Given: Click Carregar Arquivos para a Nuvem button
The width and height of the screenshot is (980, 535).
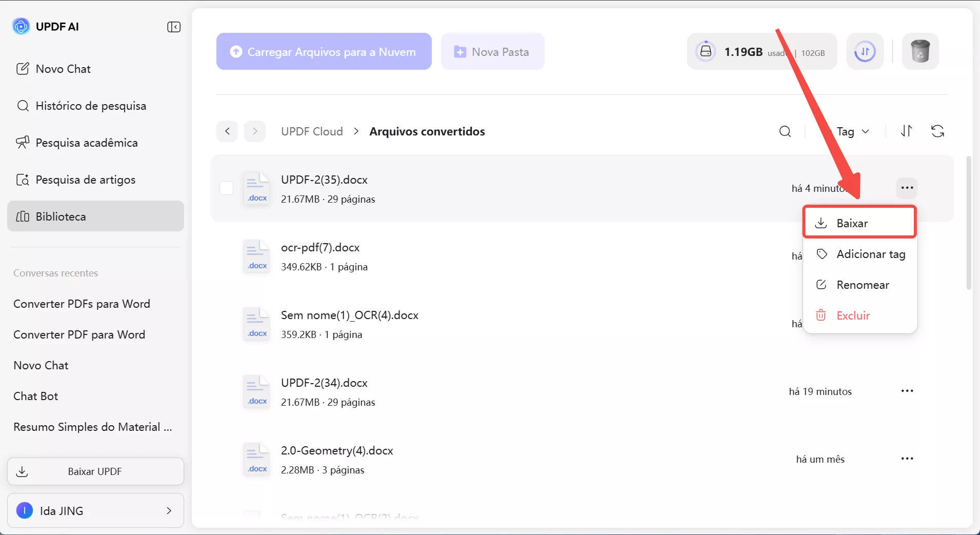Looking at the screenshot, I should (324, 51).
